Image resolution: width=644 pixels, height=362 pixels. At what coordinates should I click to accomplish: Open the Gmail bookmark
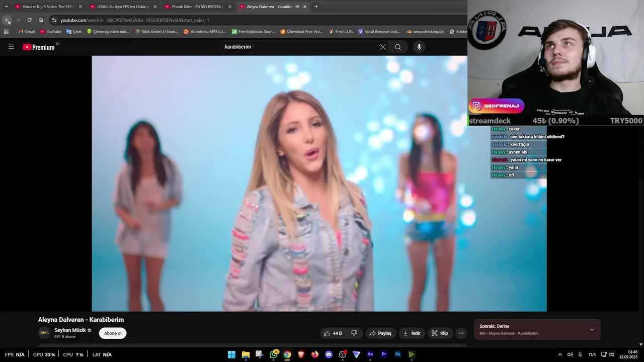[x=27, y=32]
